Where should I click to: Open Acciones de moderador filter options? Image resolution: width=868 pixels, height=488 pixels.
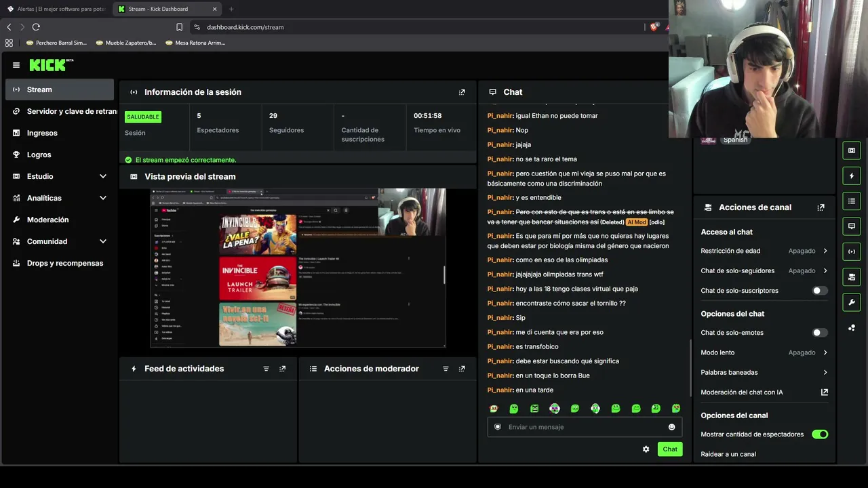click(446, 369)
